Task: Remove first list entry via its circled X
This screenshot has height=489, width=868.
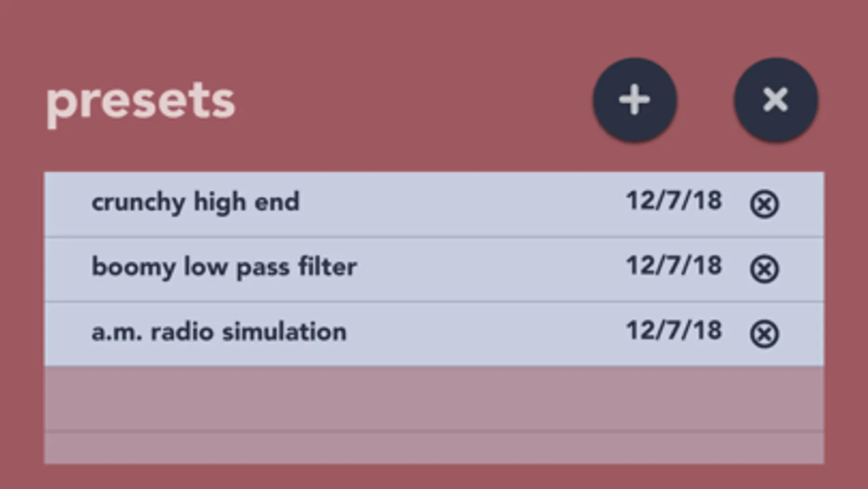Action: point(764,204)
